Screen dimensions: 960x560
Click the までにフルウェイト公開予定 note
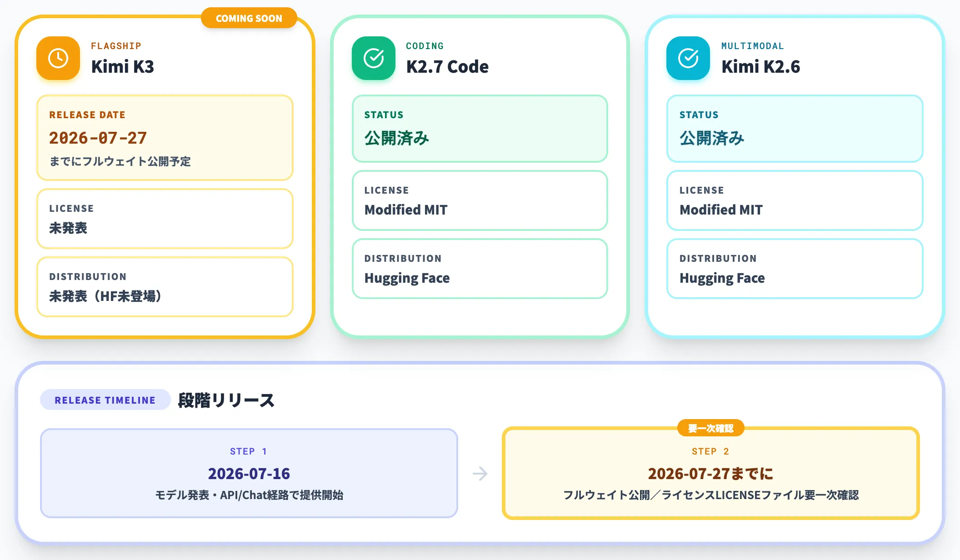[x=120, y=161]
